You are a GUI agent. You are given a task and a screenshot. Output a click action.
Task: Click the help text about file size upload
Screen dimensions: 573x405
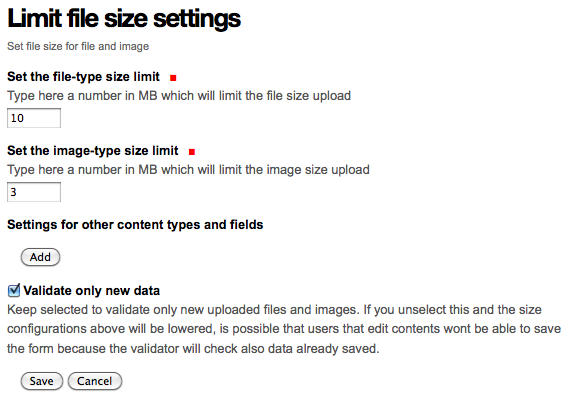tap(179, 96)
